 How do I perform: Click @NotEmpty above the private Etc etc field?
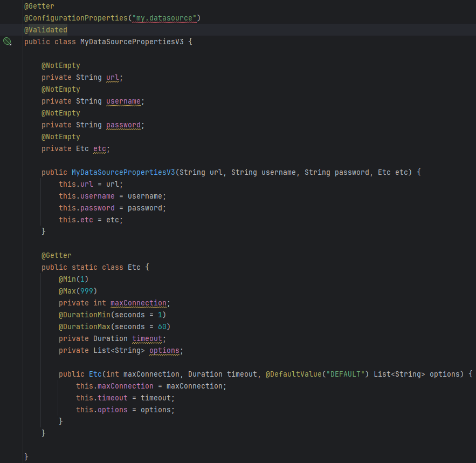tap(61, 137)
